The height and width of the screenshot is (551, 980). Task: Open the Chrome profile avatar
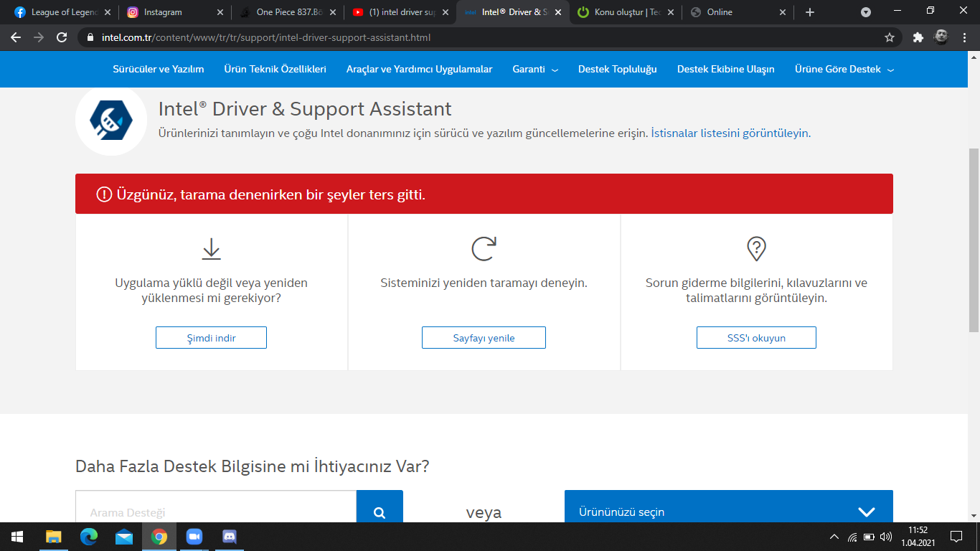click(x=941, y=37)
